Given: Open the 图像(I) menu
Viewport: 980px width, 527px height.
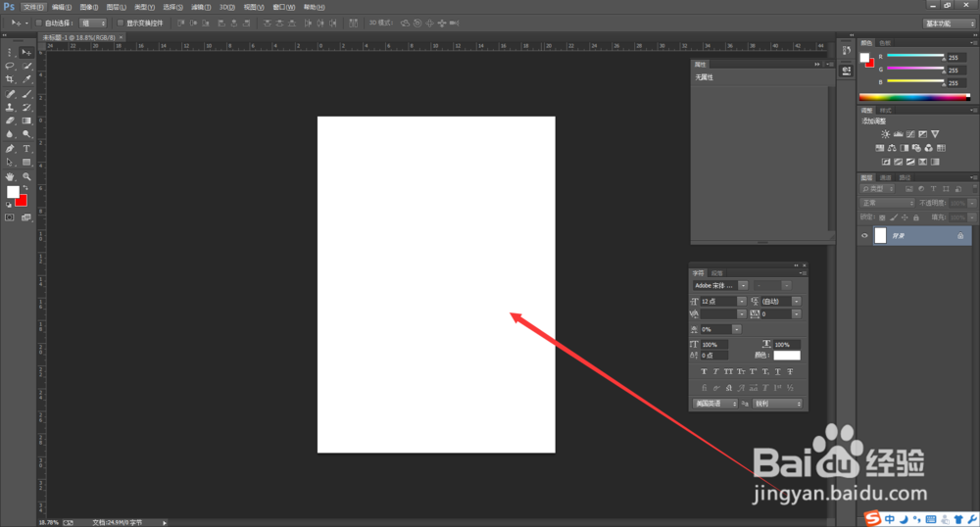Looking at the screenshot, I should pyautogui.click(x=89, y=7).
